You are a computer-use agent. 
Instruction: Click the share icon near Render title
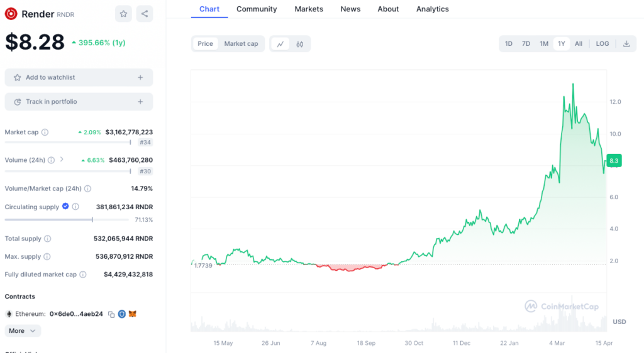point(145,14)
